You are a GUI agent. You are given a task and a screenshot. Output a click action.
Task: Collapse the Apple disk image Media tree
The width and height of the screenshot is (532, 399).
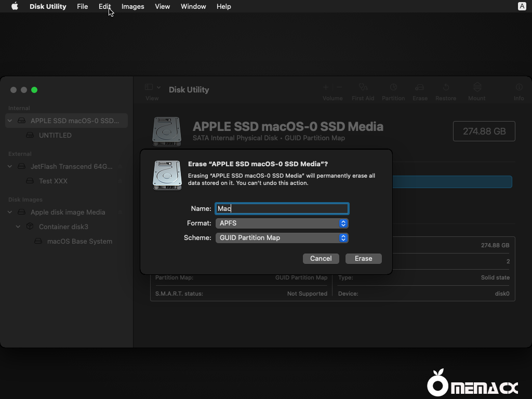click(10, 212)
